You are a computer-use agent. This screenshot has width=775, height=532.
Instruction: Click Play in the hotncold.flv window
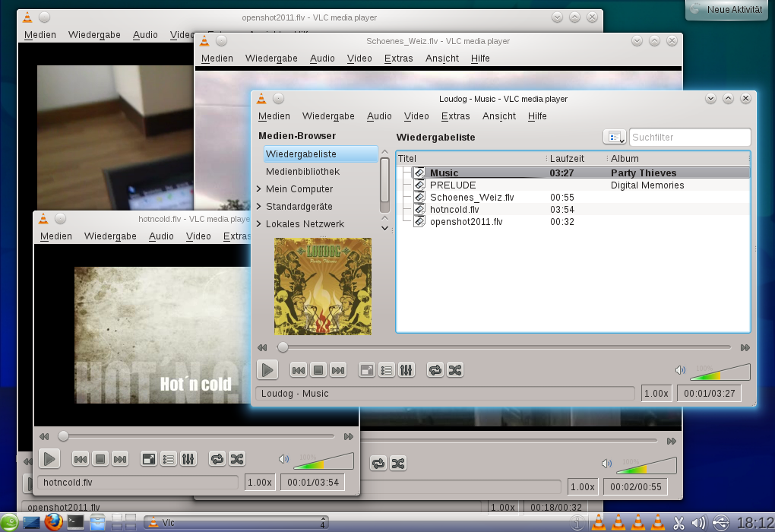(49, 459)
